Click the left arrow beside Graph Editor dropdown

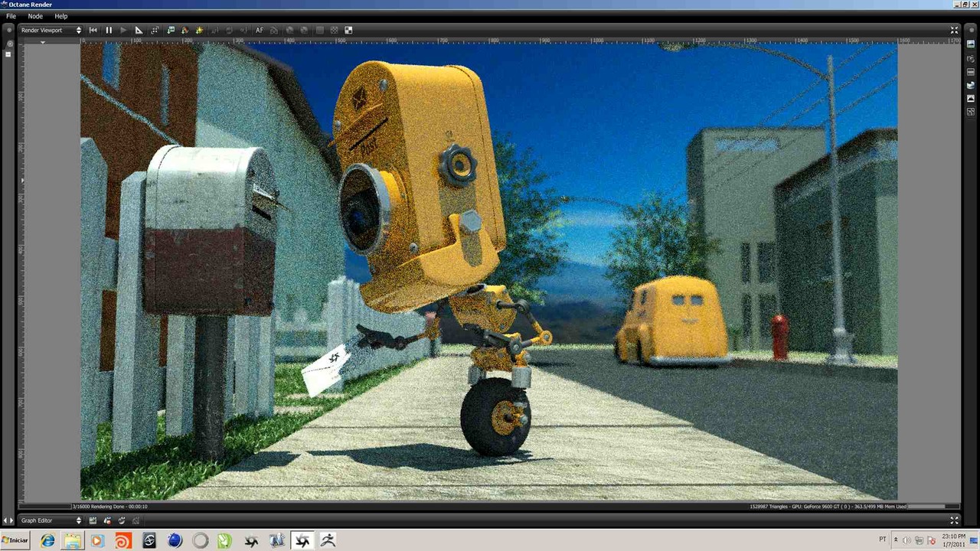pyautogui.click(x=5, y=521)
